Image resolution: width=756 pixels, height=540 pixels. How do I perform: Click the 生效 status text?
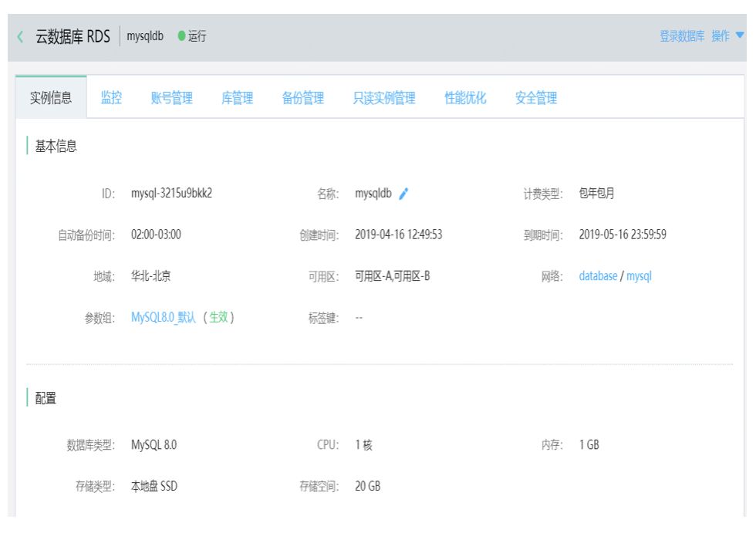218,317
